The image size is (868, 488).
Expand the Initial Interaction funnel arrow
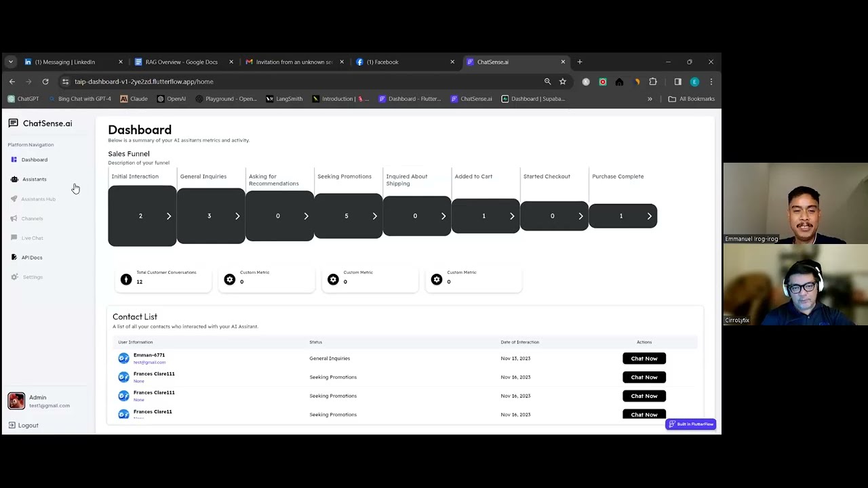pos(169,216)
